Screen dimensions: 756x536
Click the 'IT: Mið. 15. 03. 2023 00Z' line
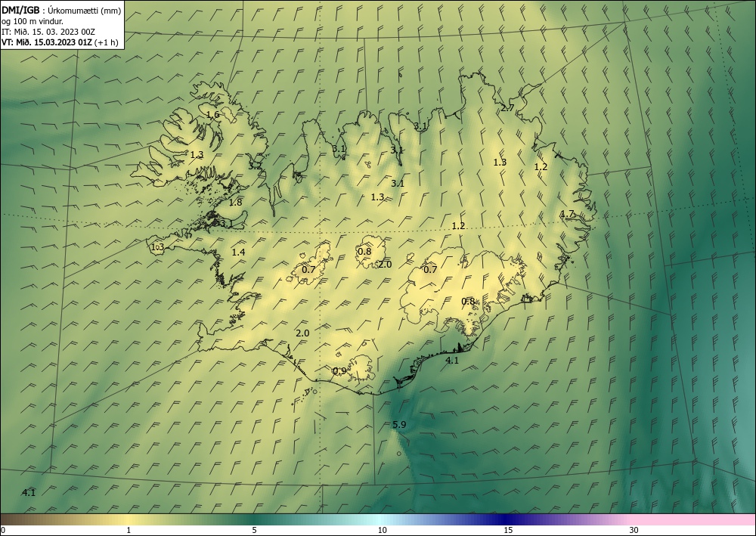pos(48,32)
